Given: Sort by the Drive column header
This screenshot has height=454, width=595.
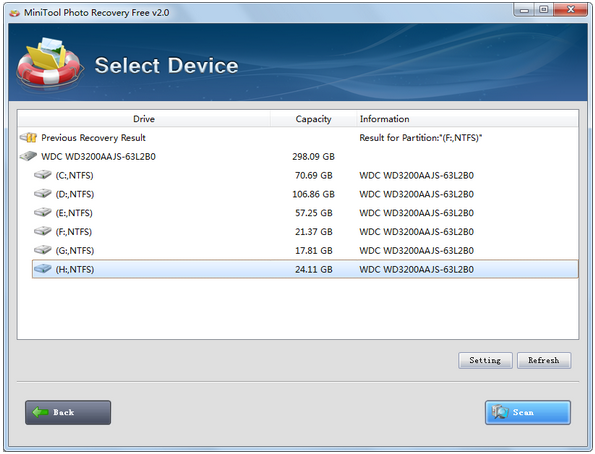Looking at the screenshot, I should [144, 119].
